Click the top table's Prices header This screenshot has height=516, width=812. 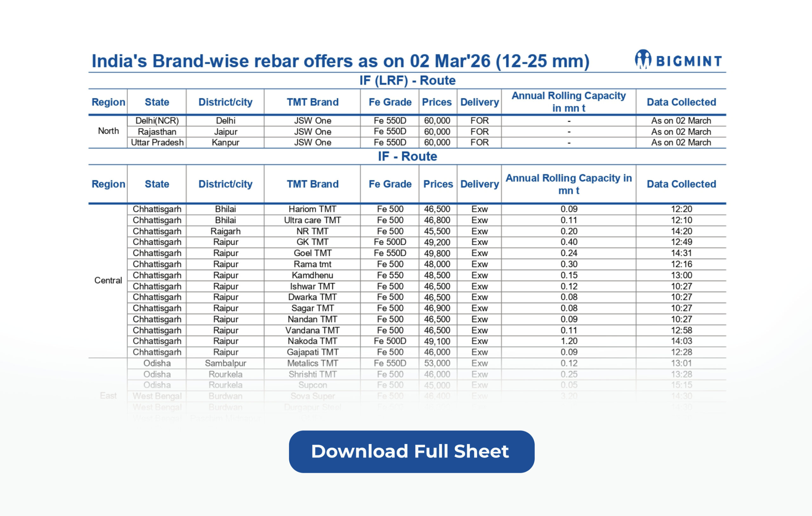point(437,102)
